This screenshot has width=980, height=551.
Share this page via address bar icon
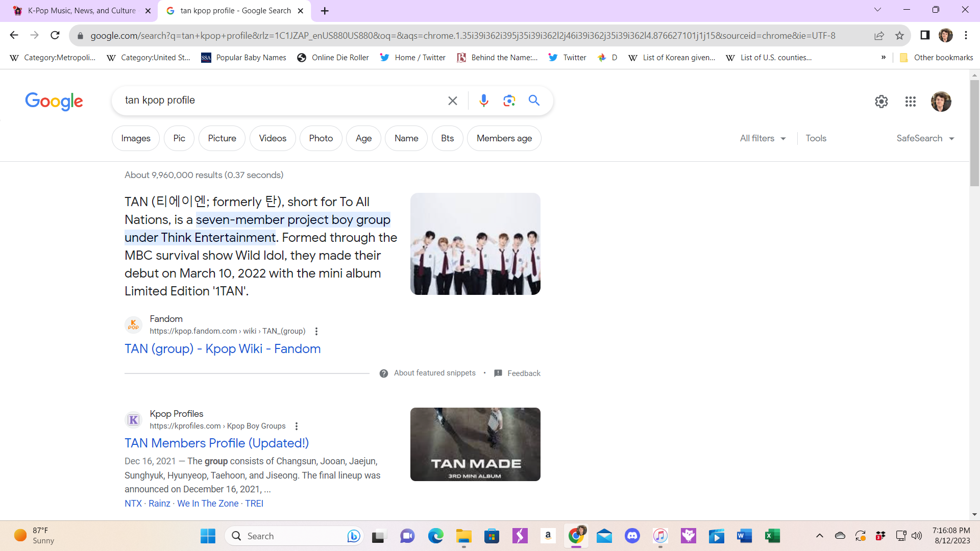click(x=879, y=35)
